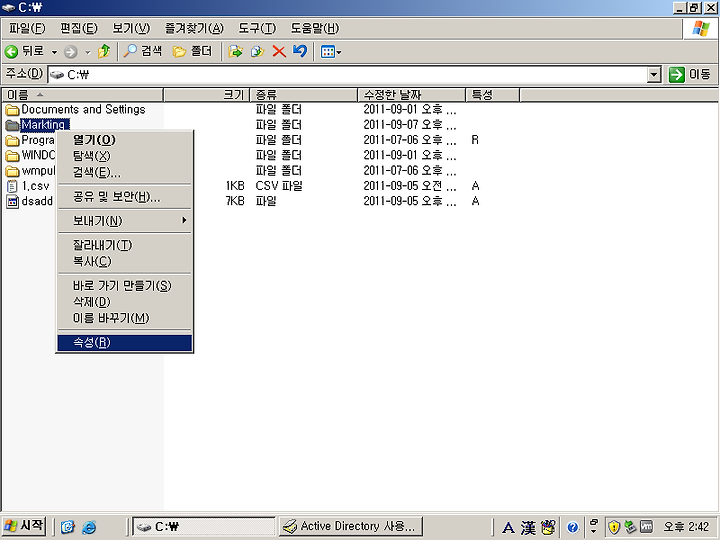Viewport: 720px width, 540px height.
Task: Expand the 보내기(N) submenu
Action: (x=124, y=221)
